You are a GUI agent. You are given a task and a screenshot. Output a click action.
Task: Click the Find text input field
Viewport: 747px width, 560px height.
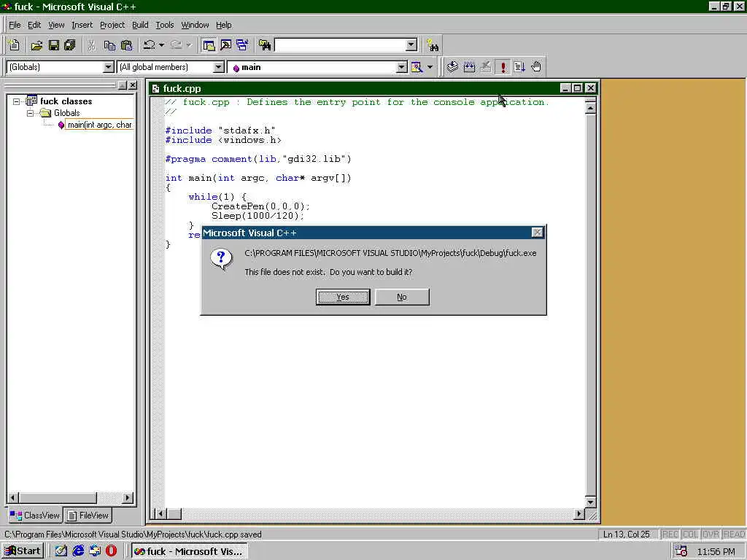[x=341, y=45]
